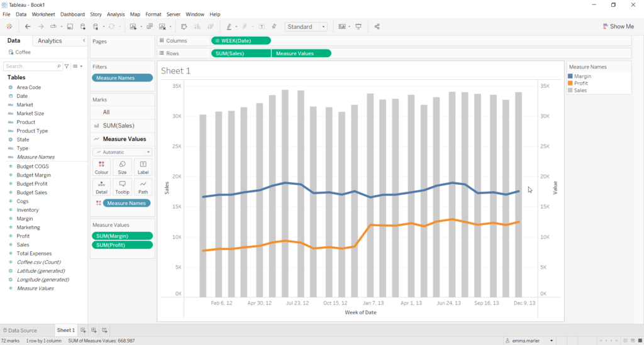Select the Total Expenses field
Image resolution: width=644 pixels, height=345 pixels.
tap(34, 253)
